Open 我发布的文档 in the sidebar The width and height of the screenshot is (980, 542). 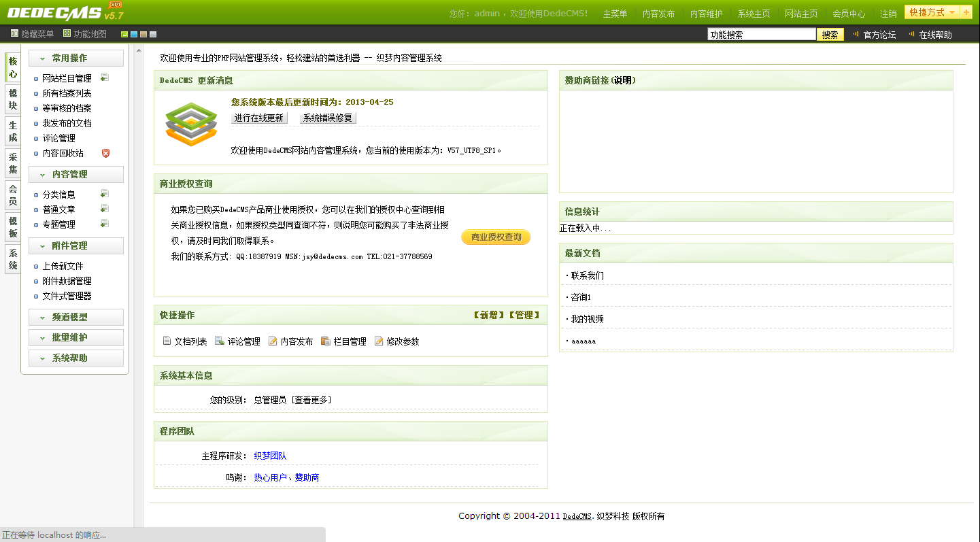[x=67, y=123]
